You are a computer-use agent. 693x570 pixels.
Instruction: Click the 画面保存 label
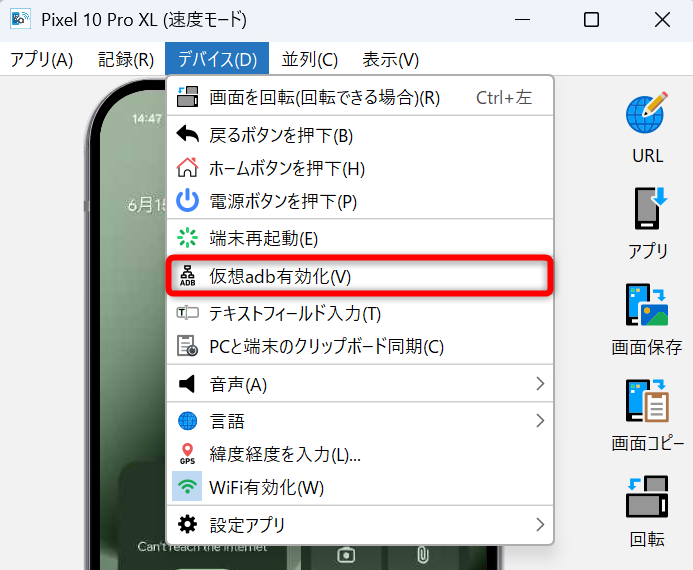click(x=647, y=347)
